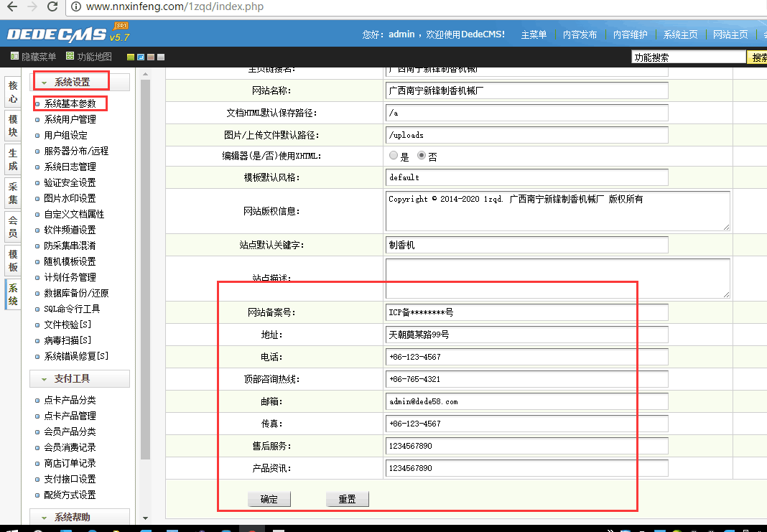The height and width of the screenshot is (532, 767).
Task: Click the 功能地图 link text
Action: (x=94, y=57)
